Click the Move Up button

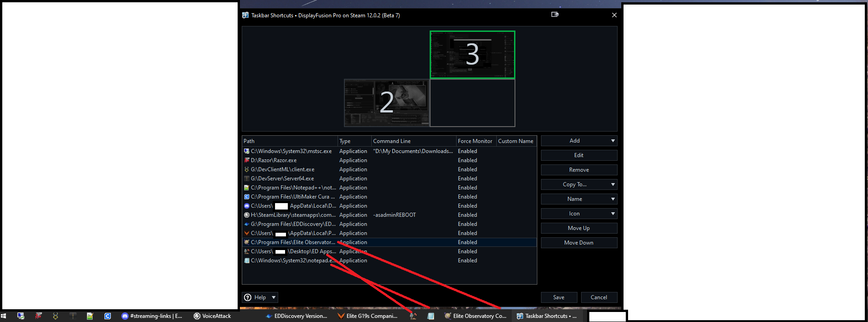(579, 228)
